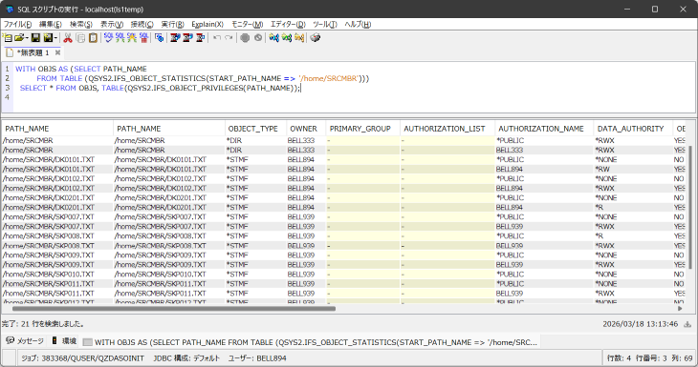698x367 pixels.
Task: Click the horizontal scrollbar of results grid
Action: click(174, 308)
